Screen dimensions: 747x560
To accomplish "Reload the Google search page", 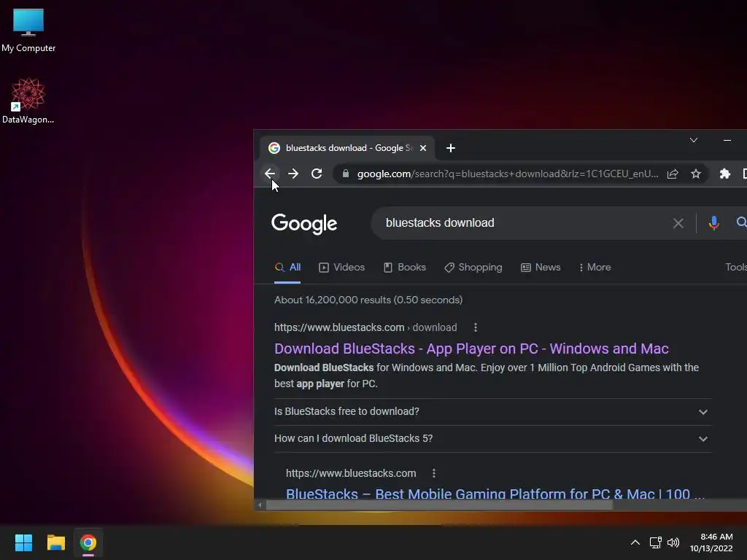I will pos(317,174).
